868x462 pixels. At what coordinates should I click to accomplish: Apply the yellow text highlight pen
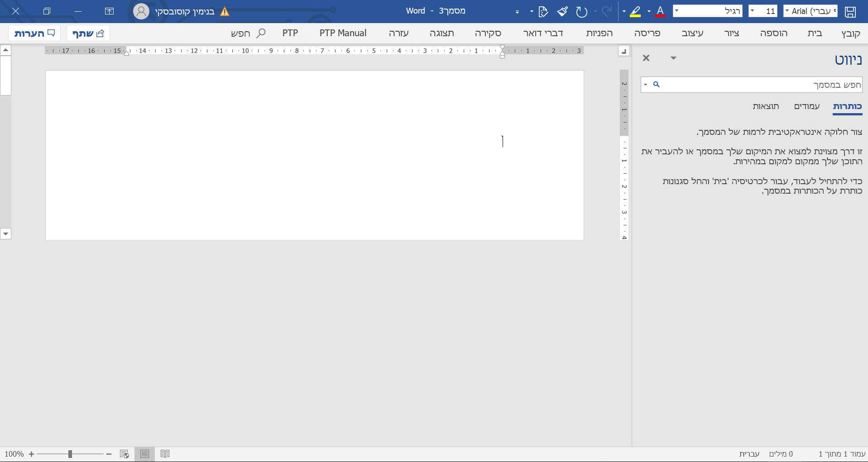pyautogui.click(x=635, y=11)
